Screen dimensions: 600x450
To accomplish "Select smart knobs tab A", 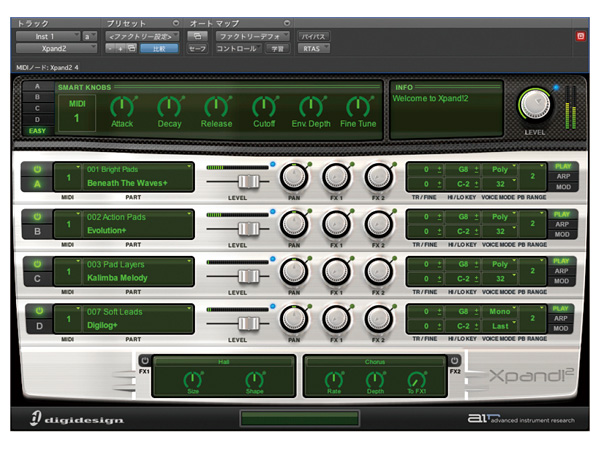I will coord(38,86).
